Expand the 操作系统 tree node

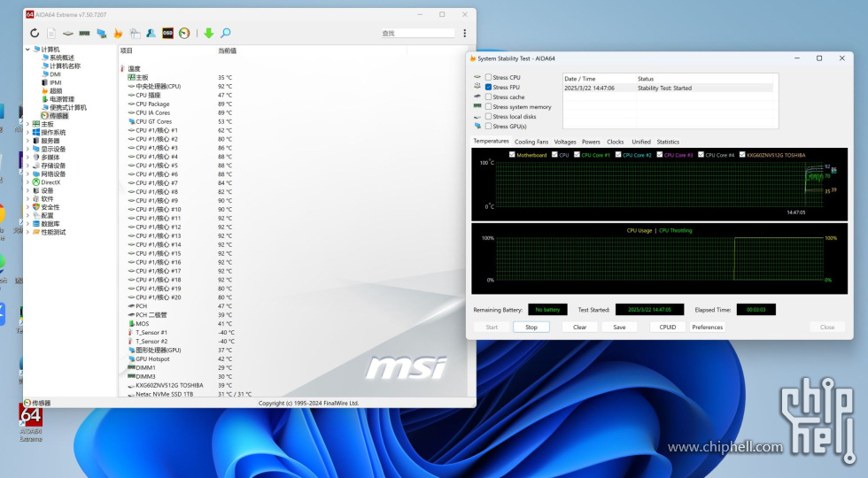(27, 132)
